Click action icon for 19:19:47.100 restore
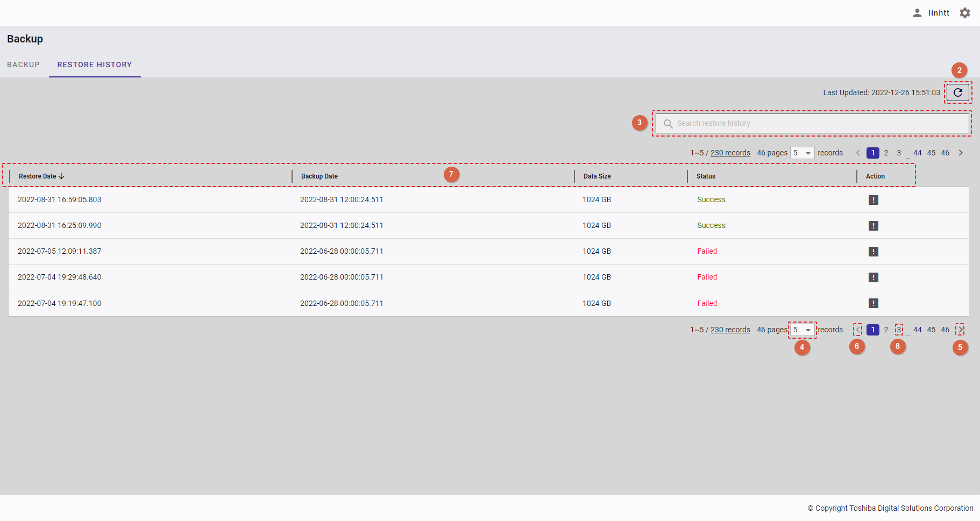Viewport: 980px width, 521px height. click(873, 303)
